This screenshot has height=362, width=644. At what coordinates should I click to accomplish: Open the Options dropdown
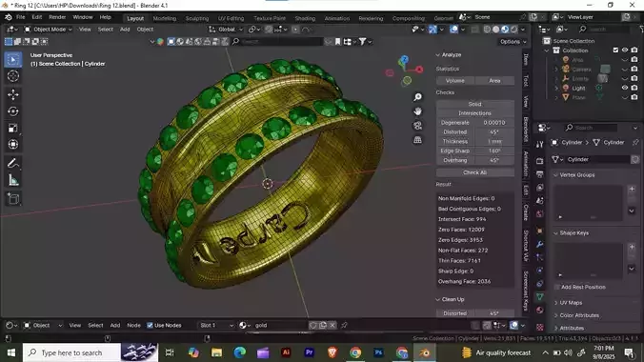click(x=513, y=42)
